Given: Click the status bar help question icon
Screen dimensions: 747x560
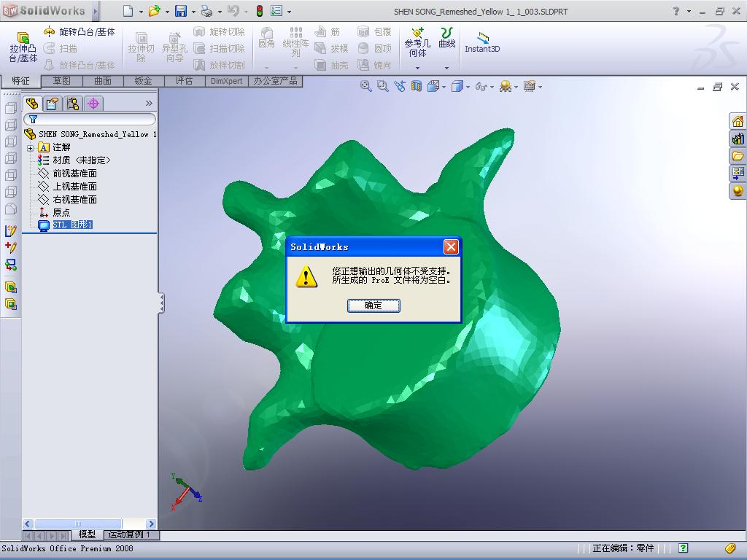Looking at the screenshot, I should tap(683, 548).
